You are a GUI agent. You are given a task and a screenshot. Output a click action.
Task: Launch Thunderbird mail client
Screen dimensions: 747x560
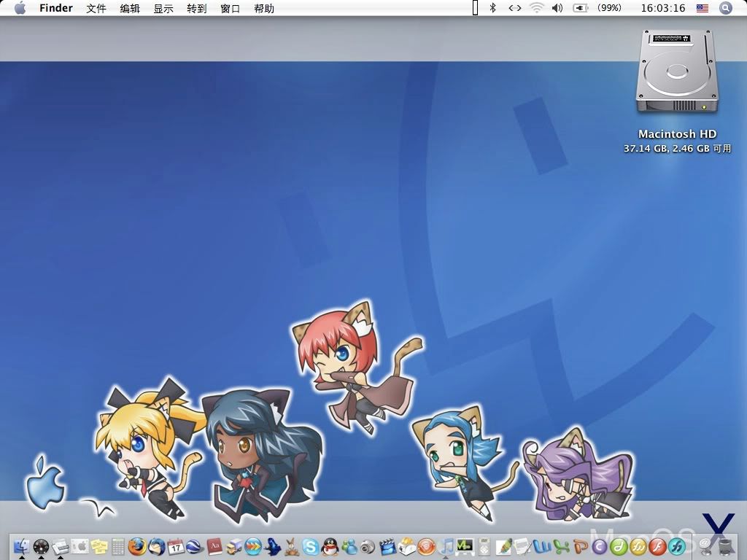point(156,546)
